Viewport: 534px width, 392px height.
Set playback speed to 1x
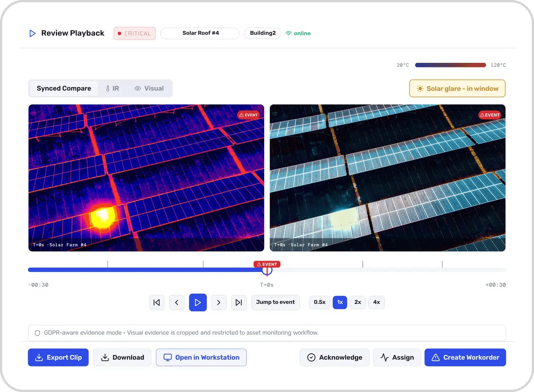340,302
